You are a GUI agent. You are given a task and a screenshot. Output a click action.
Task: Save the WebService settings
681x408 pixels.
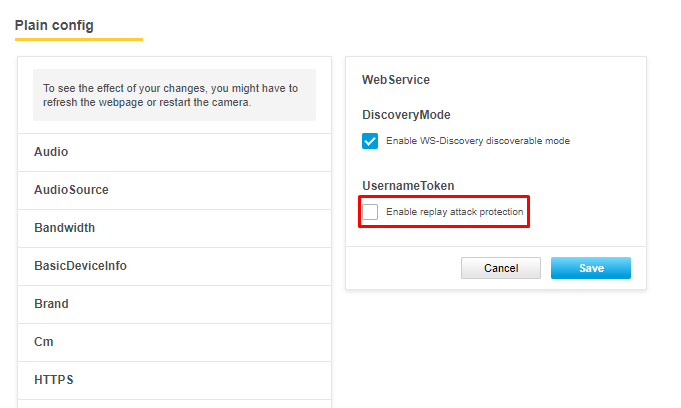coord(590,268)
